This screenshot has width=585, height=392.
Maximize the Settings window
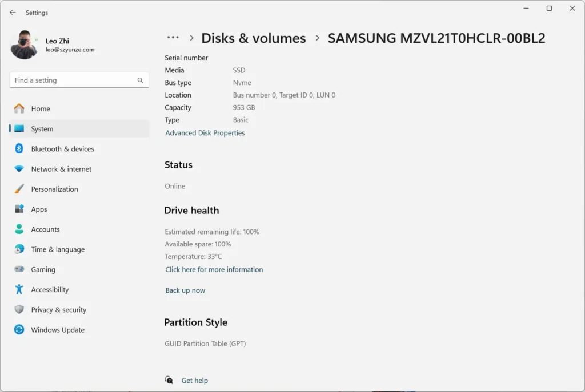(549, 8)
